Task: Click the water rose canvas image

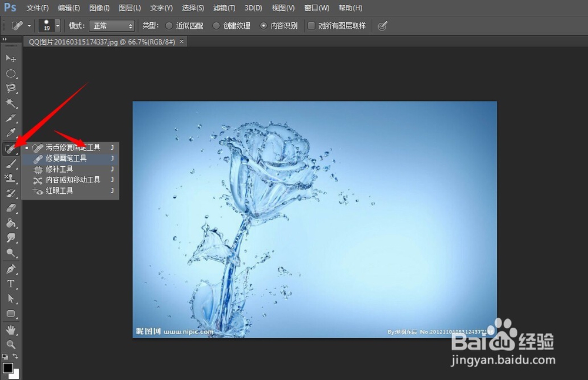Action: pyautogui.click(x=315, y=219)
